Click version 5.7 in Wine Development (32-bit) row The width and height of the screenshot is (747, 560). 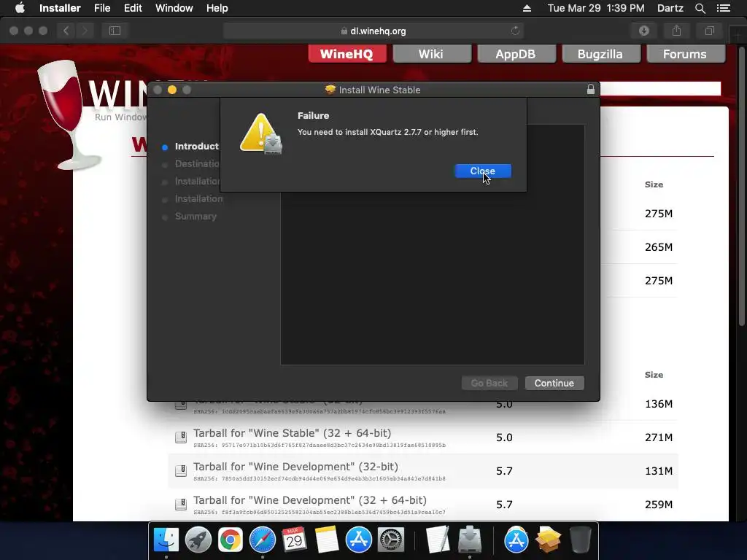tap(504, 471)
